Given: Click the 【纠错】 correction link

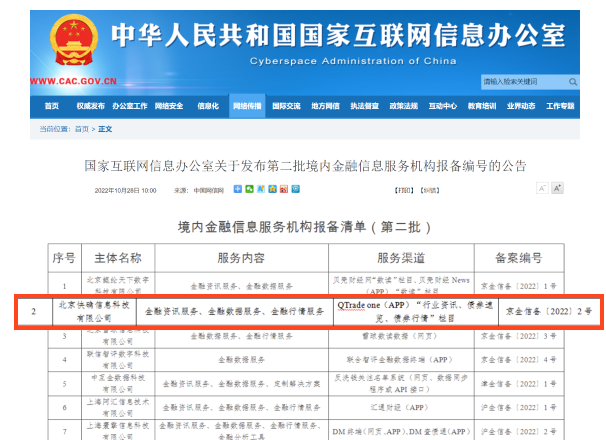Looking at the screenshot, I should pos(430,190).
